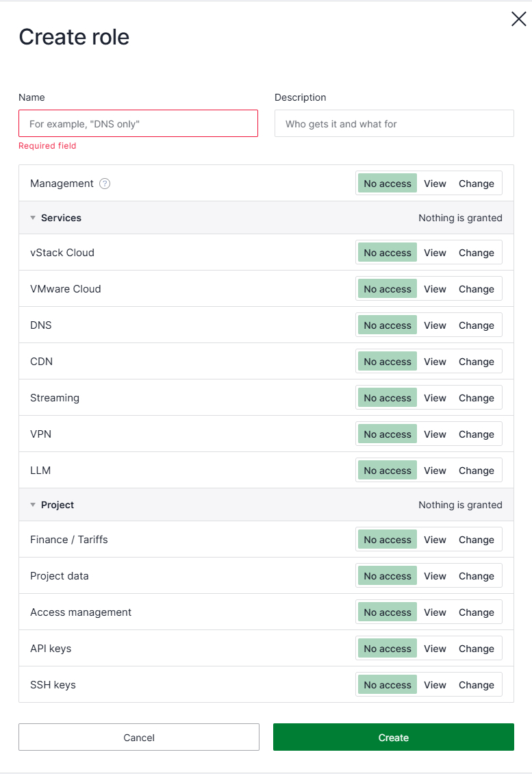Click the SSH keys row label
Viewport: 532px width, 774px height.
tap(53, 685)
